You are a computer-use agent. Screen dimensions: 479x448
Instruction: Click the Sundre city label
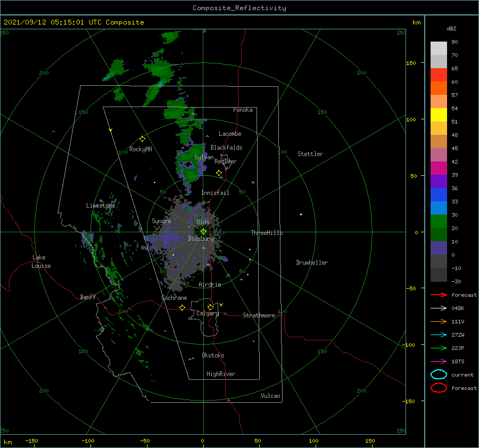161,221
